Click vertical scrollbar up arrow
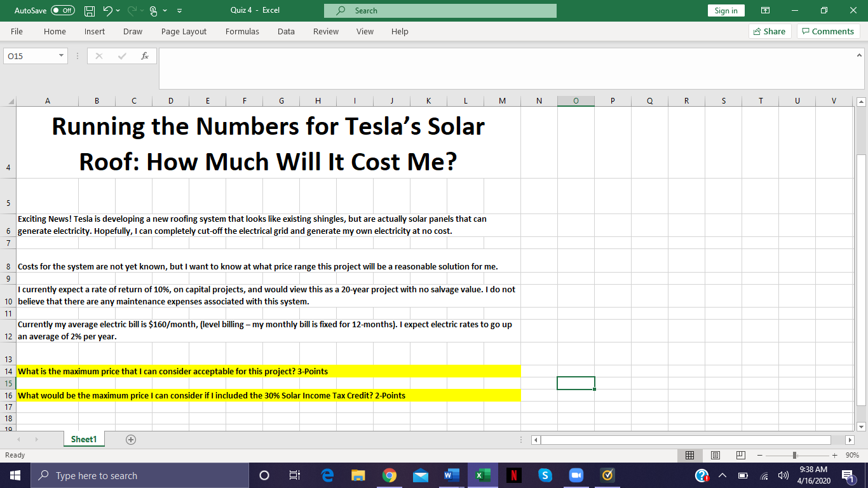 pos(861,101)
